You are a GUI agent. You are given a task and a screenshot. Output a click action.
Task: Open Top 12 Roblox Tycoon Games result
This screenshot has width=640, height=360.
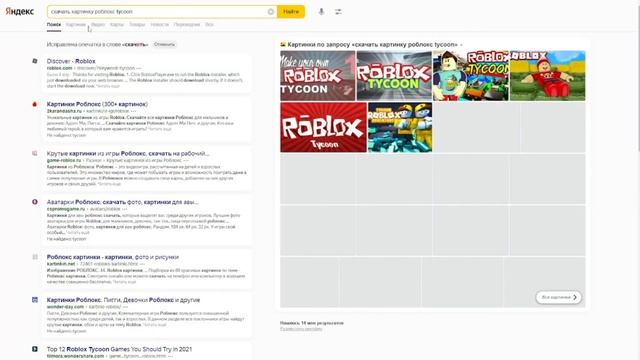(x=119, y=349)
